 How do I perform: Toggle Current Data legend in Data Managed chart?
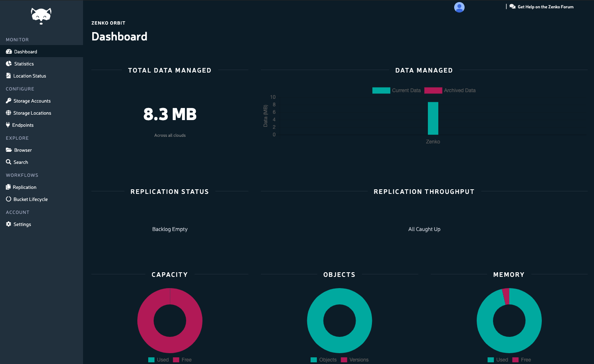click(x=397, y=90)
